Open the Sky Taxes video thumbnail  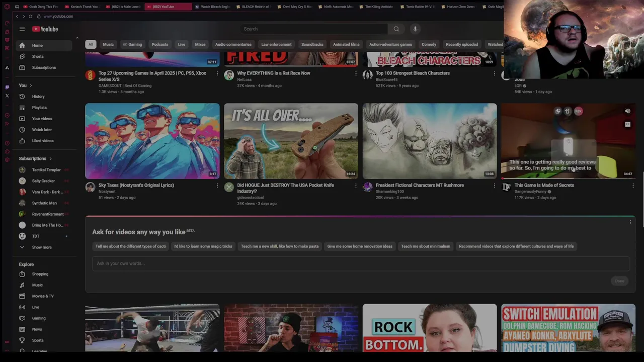[x=152, y=141]
